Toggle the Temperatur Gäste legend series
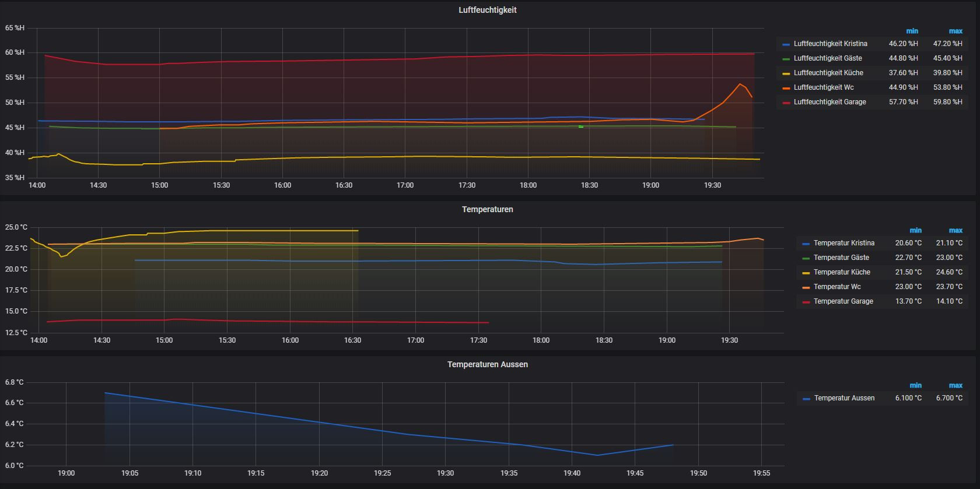Image resolution: width=980 pixels, height=489 pixels. pyautogui.click(x=841, y=258)
